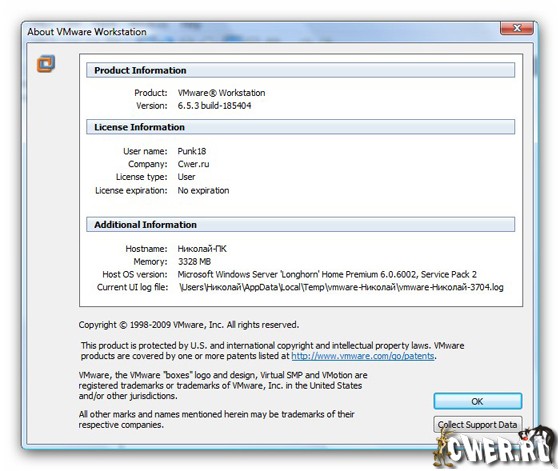Click the Additional Information header
Image resolution: width=560 pixels, height=471 pixels.
(x=300, y=225)
